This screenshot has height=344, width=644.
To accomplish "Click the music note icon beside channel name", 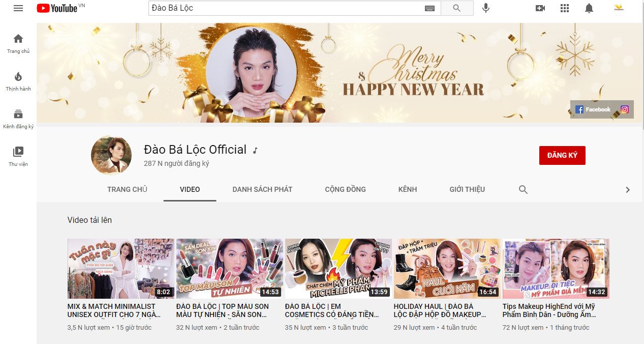I will click(x=255, y=151).
